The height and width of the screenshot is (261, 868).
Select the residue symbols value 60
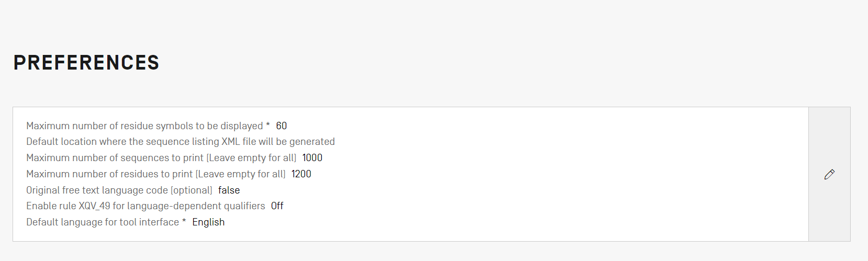coord(281,126)
